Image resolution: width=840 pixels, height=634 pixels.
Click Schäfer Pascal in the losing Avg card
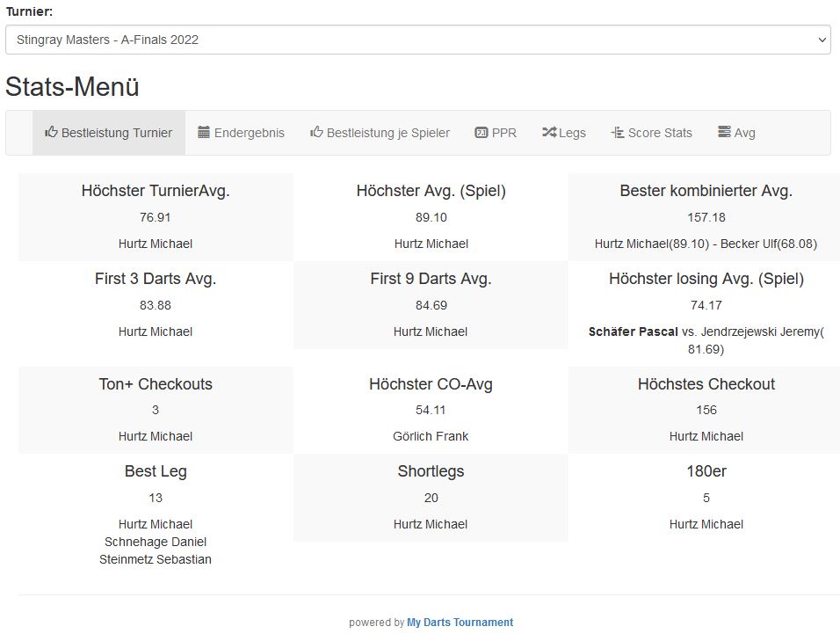634,332
